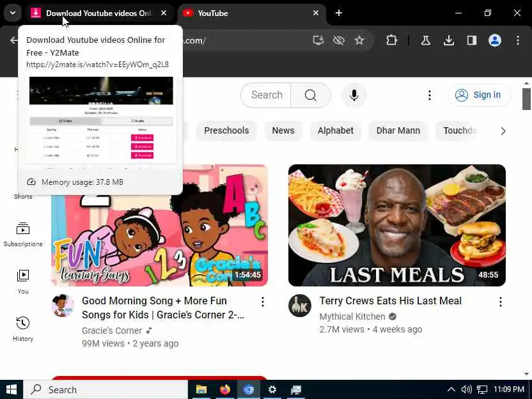Screen dimensions: 532x399
Task: Open YouTube settings three-dot menu
Action: 430,95
